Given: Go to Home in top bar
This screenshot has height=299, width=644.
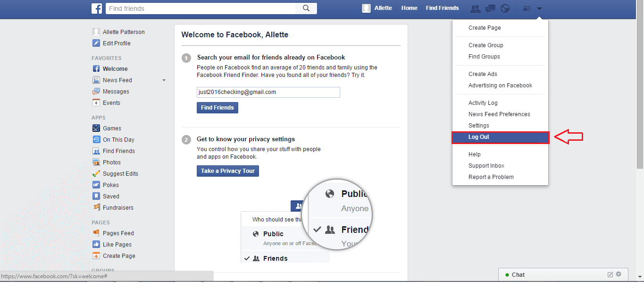Looking at the screenshot, I should [x=409, y=8].
